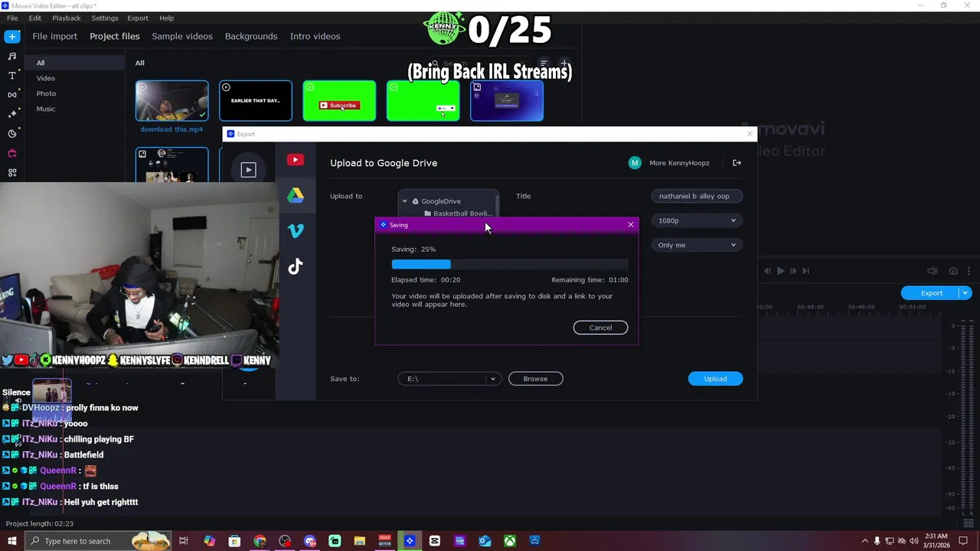
Task: Open the Help menu
Action: click(x=166, y=18)
